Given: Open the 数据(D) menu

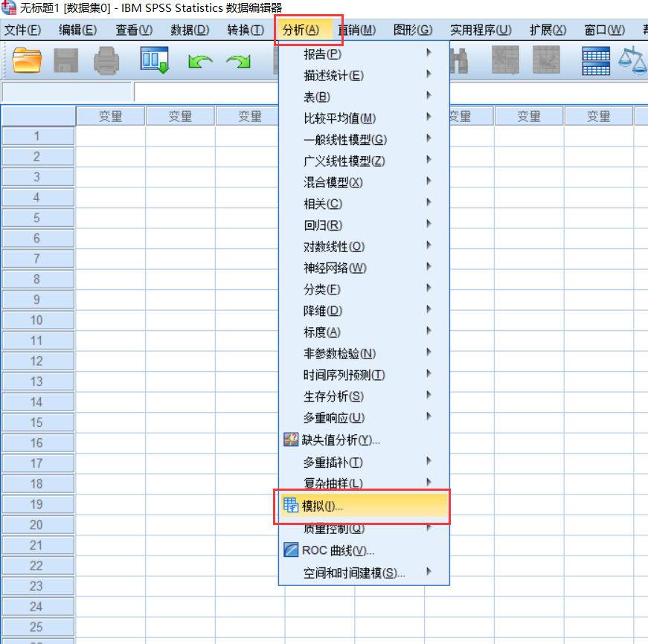Looking at the screenshot, I should click(190, 30).
